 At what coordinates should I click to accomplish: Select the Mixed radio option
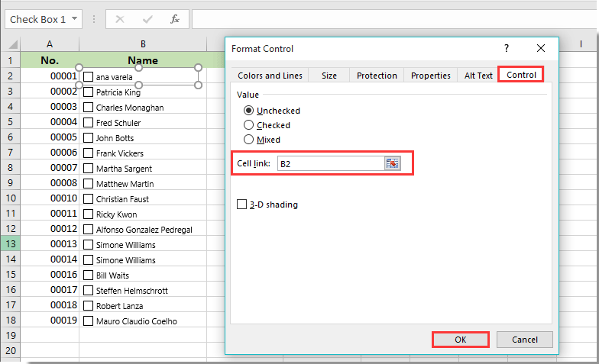click(x=248, y=140)
